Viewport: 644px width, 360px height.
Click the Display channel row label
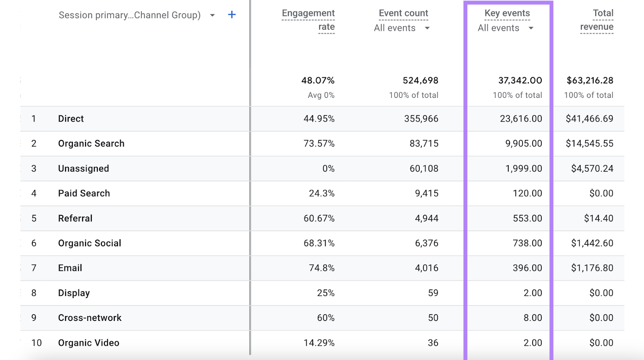[x=74, y=293]
